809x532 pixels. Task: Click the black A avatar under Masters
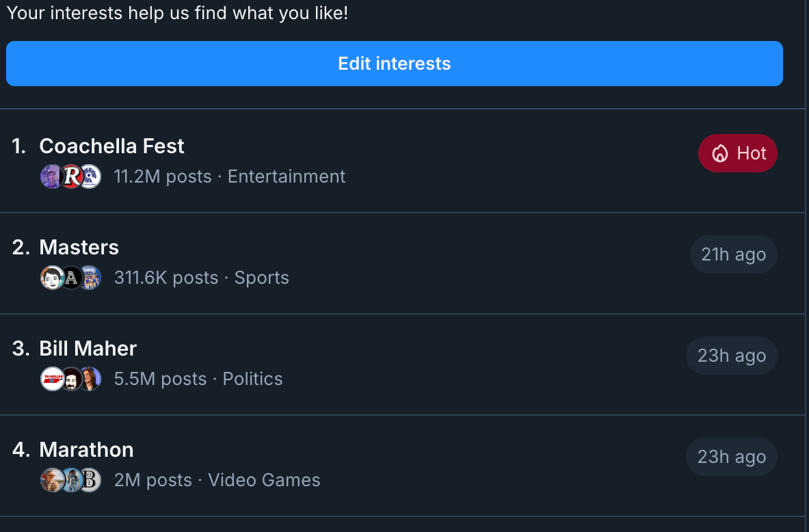pyautogui.click(x=72, y=278)
